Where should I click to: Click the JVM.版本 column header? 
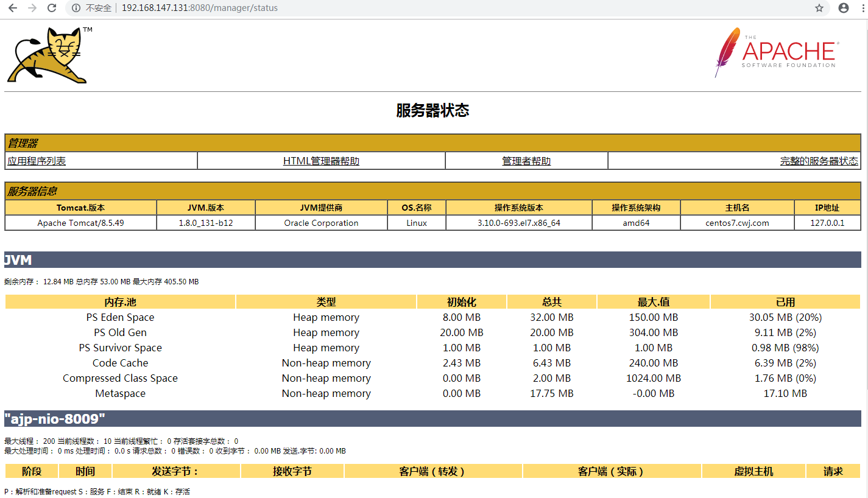[206, 208]
